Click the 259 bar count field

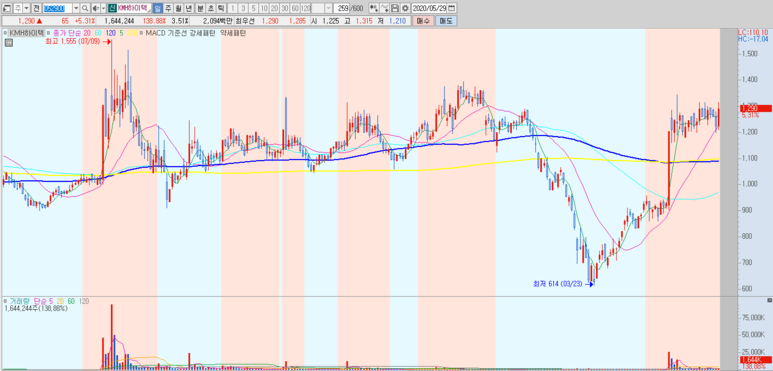pyautogui.click(x=341, y=8)
